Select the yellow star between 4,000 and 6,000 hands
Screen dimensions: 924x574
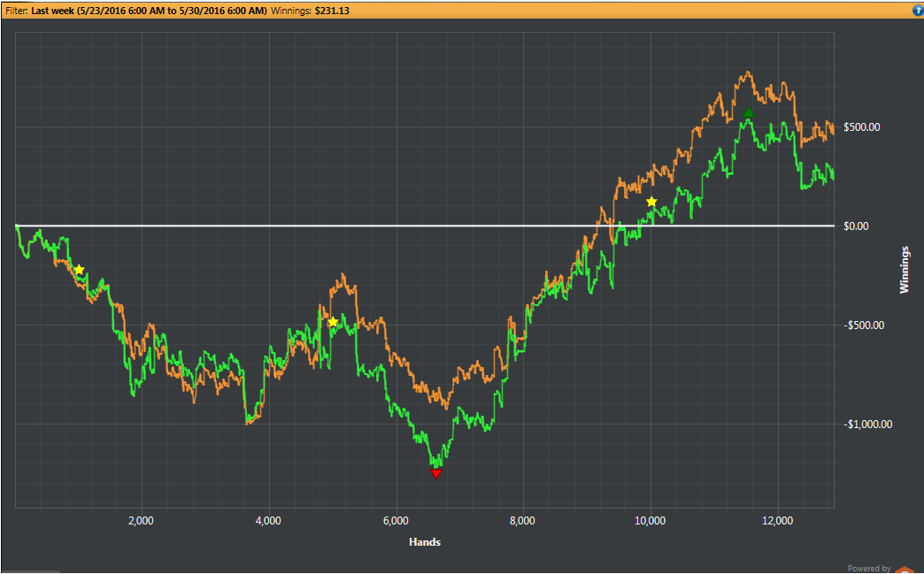(333, 321)
